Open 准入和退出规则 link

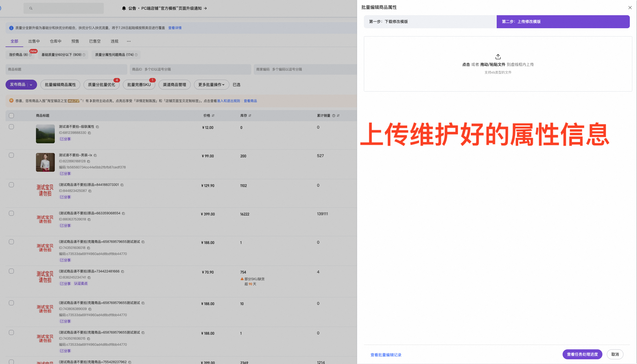[229, 101]
